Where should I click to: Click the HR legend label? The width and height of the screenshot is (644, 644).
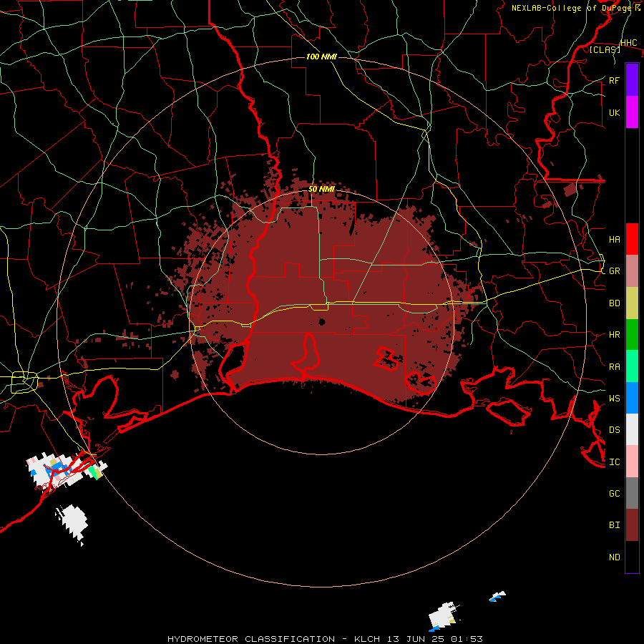(615, 335)
